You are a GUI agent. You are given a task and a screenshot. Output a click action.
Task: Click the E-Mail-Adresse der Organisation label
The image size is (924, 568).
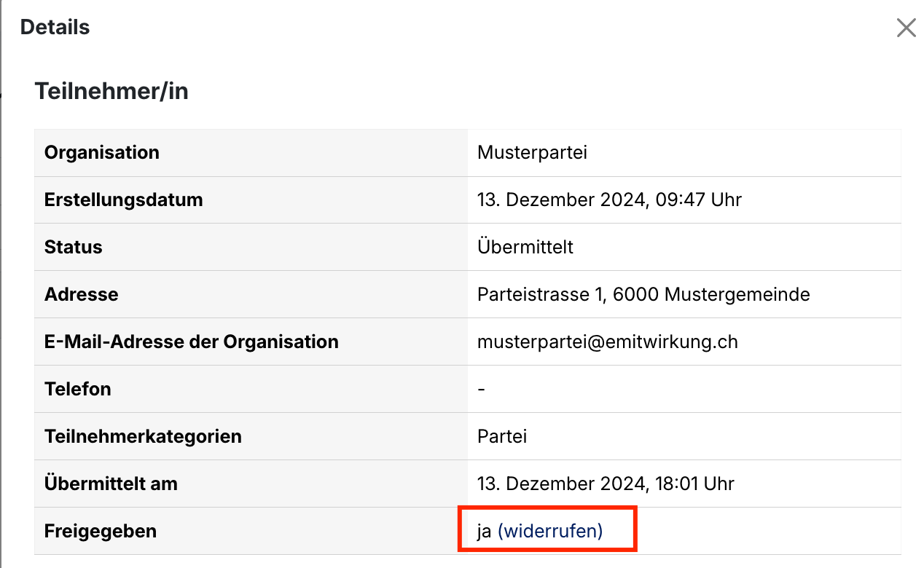click(x=192, y=342)
